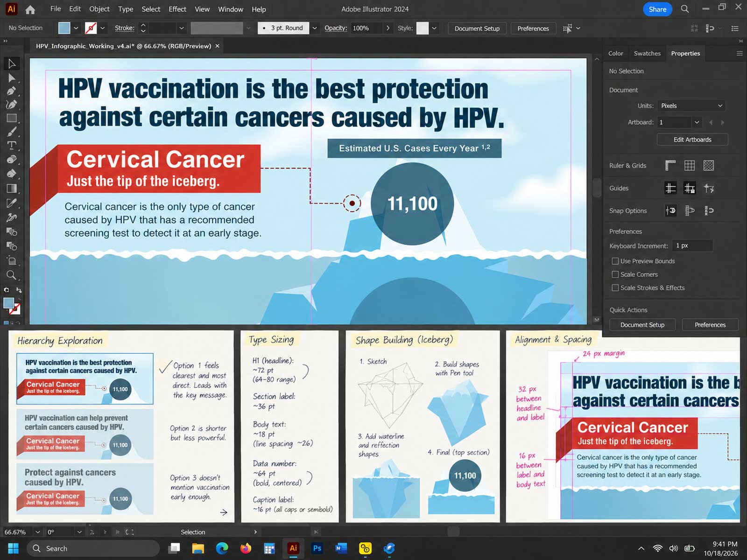Select the Gradient tool
The image size is (747, 560).
12,189
